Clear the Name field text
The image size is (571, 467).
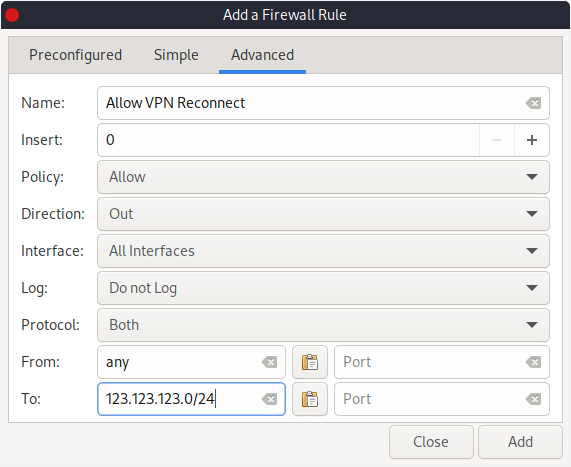pos(533,103)
